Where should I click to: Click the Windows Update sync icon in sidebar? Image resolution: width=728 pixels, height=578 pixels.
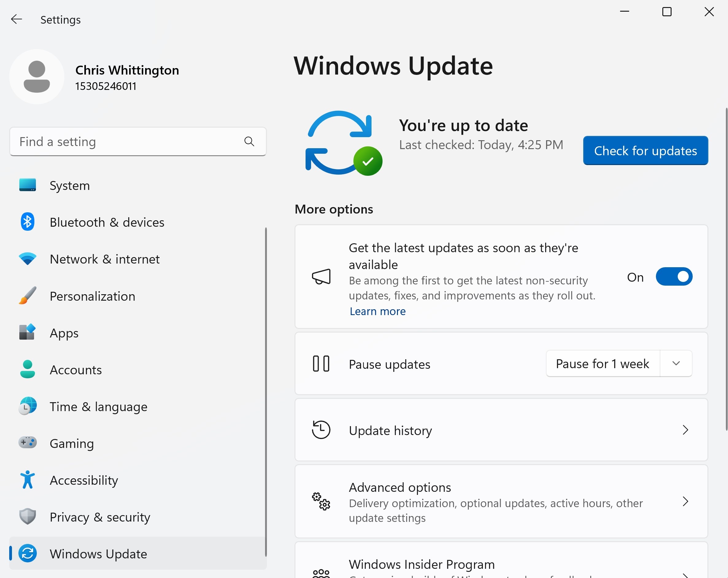pyautogui.click(x=27, y=553)
